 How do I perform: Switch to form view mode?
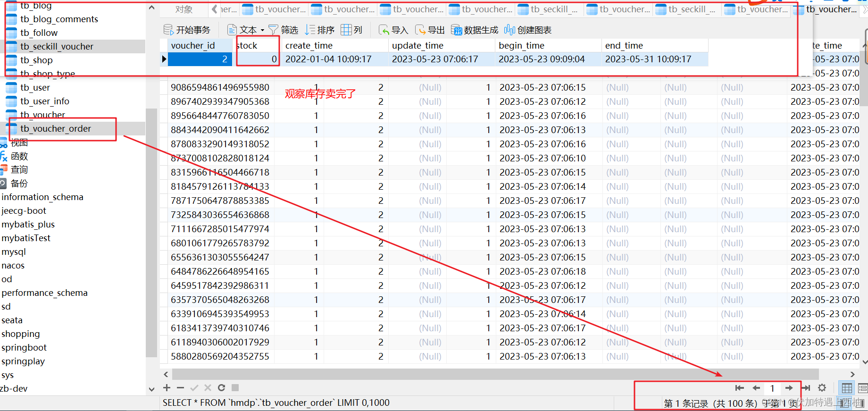[x=863, y=388]
